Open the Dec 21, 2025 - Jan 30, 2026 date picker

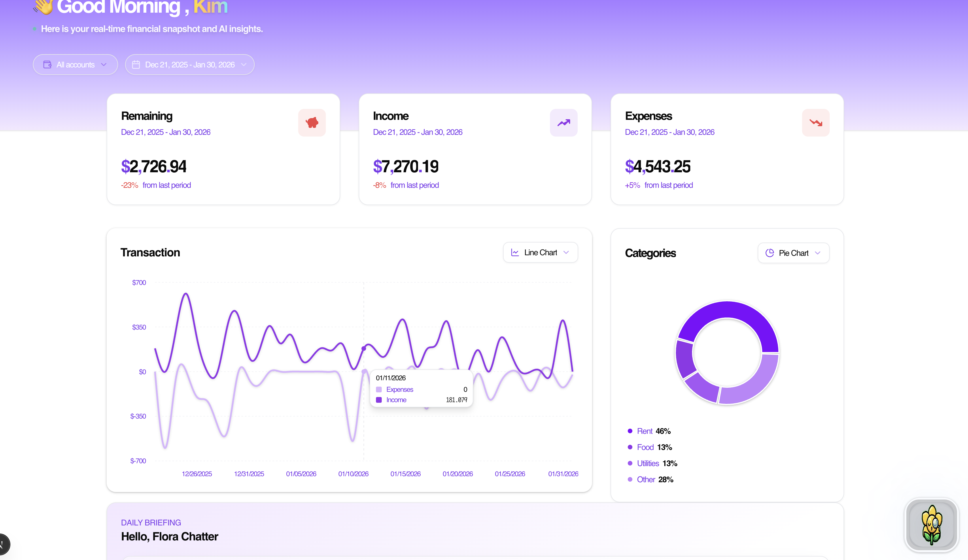point(190,65)
